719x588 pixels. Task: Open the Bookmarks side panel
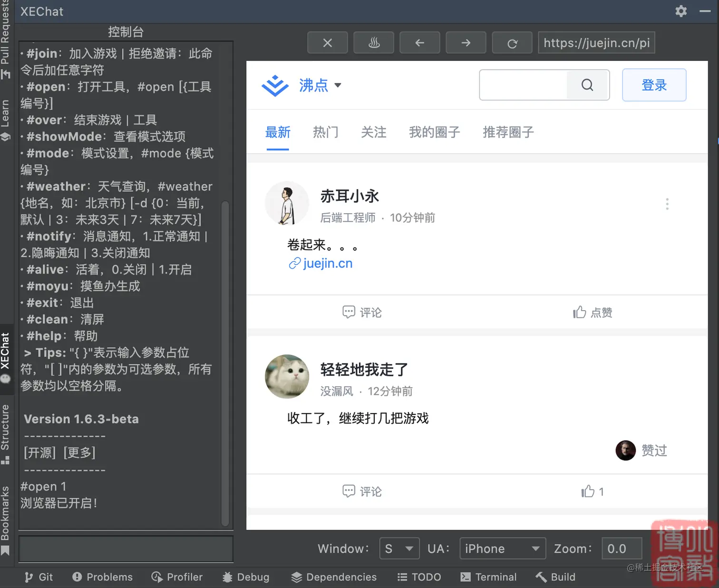point(5,520)
